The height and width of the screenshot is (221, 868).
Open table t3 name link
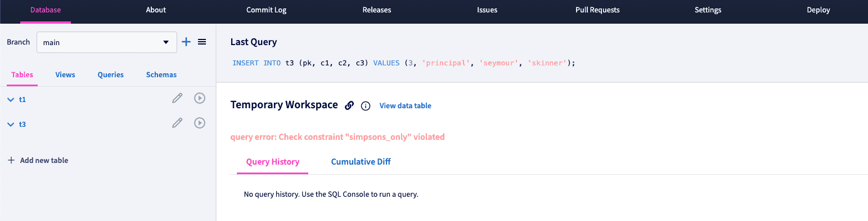23,124
